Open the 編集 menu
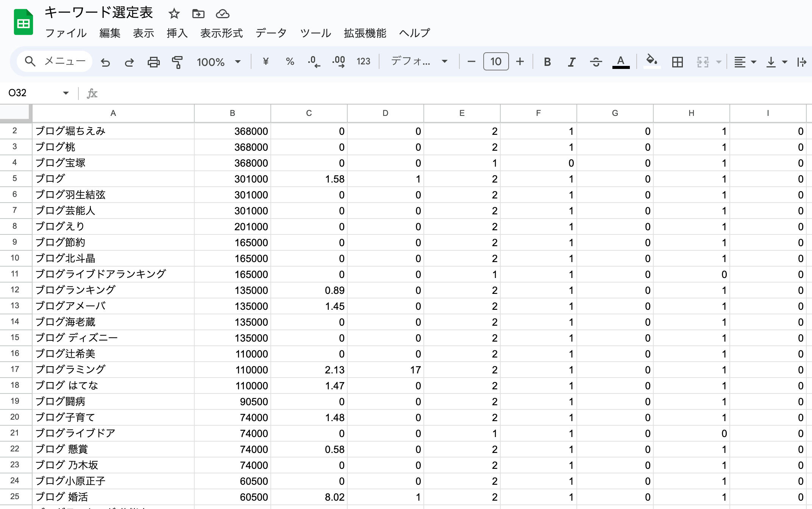The image size is (812, 509). (110, 33)
